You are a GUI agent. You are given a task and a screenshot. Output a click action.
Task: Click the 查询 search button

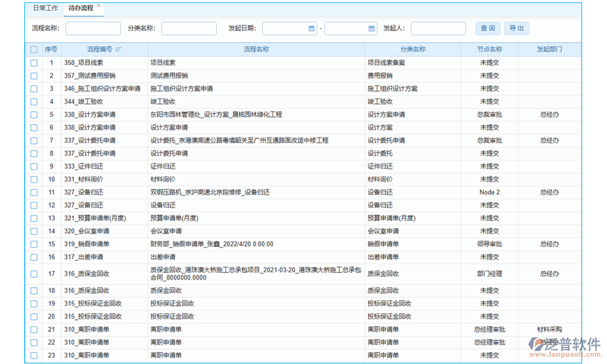[487, 28]
